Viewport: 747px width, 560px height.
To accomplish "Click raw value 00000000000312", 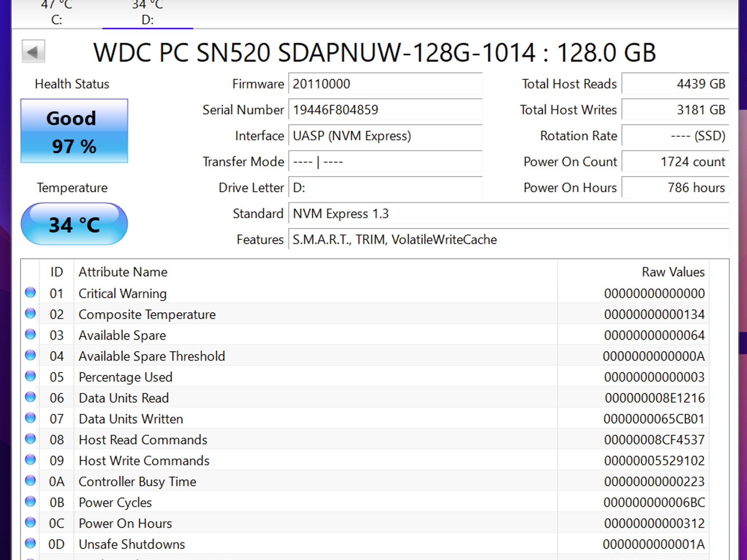I will [x=654, y=524].
